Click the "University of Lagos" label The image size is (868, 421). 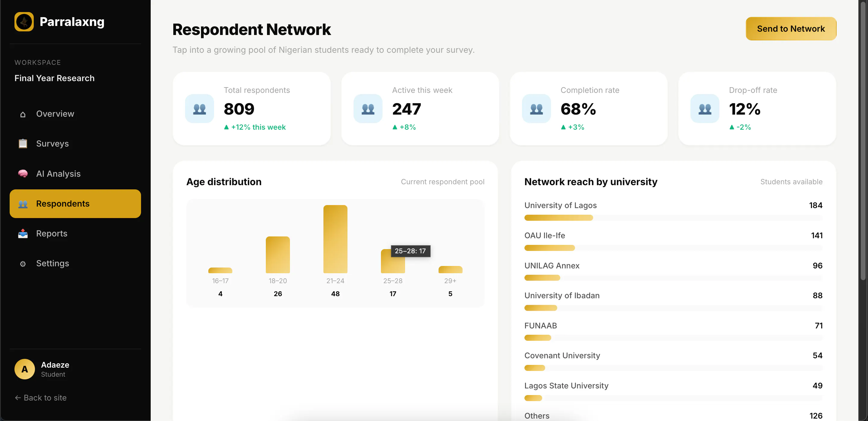[x=560, y=205]
